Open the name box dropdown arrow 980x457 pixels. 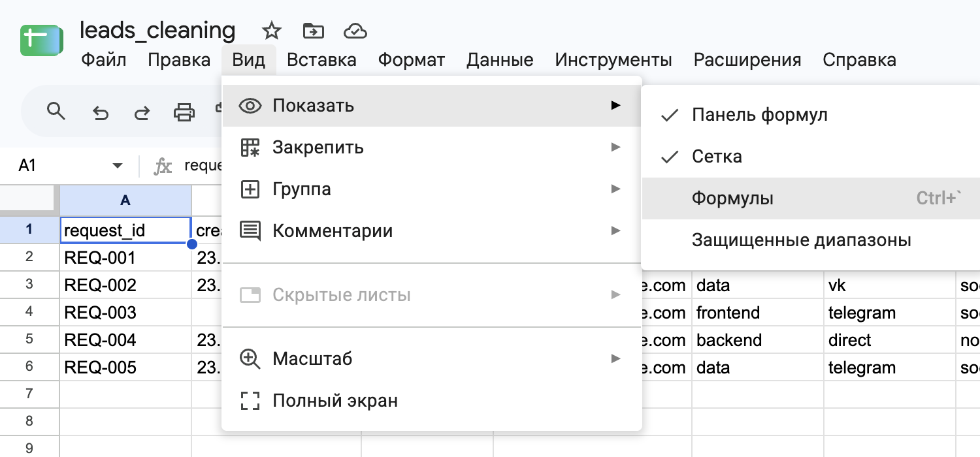pos(118,166)
